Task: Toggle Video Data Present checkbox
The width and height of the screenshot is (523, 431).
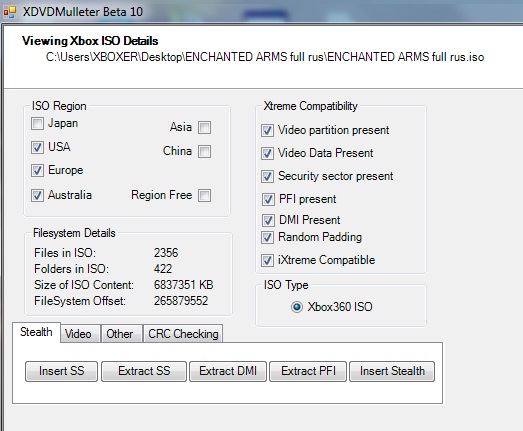Action: coord(267,153)
